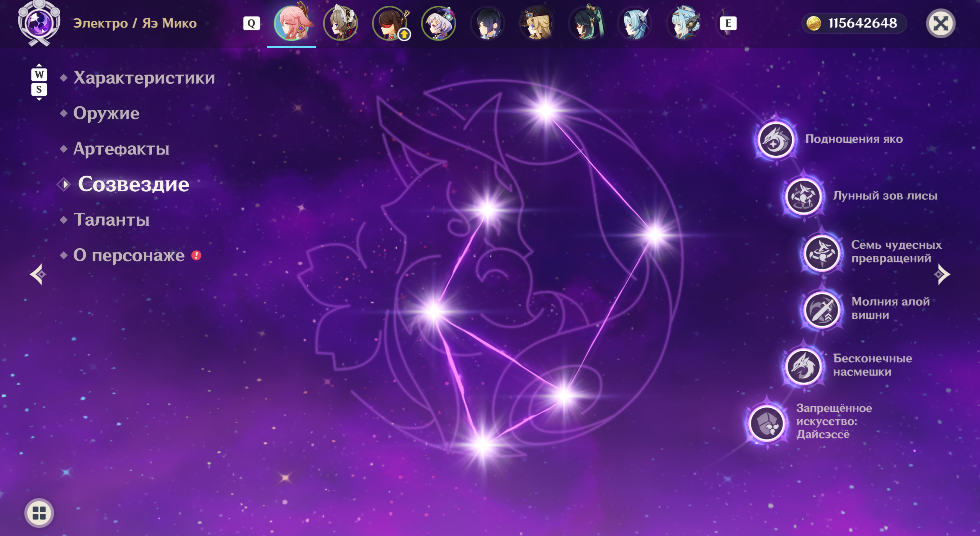
Task: Open the Подношения яко constellation icon
Action: coord(776,140)
